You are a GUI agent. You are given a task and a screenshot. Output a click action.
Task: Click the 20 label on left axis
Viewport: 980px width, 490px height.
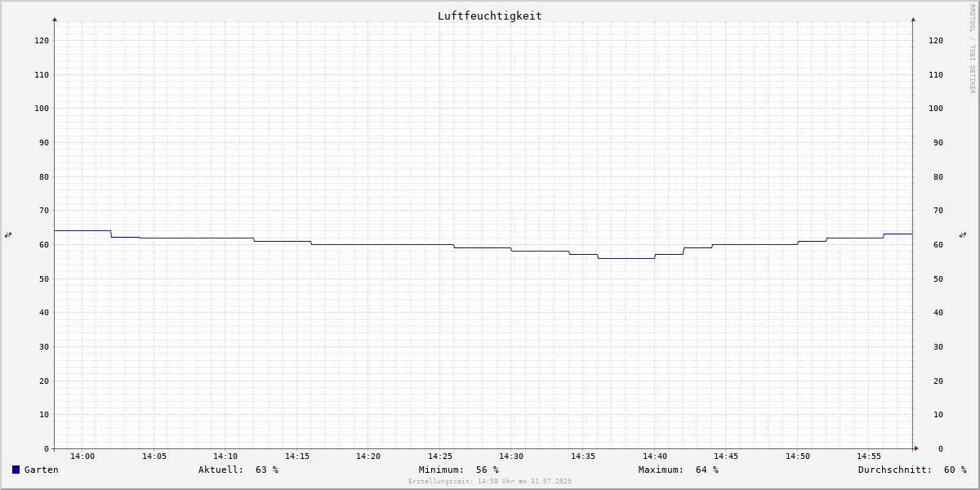coord(44,381)
